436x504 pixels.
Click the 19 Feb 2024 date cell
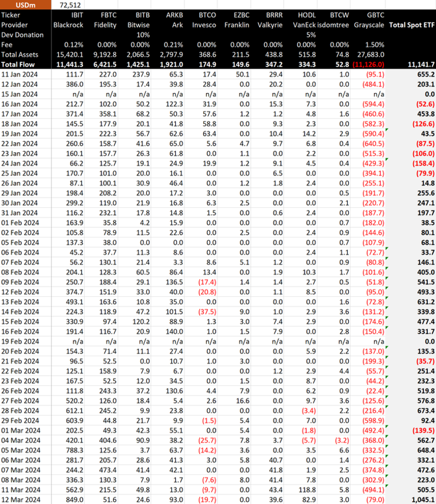tap(20, 342)
